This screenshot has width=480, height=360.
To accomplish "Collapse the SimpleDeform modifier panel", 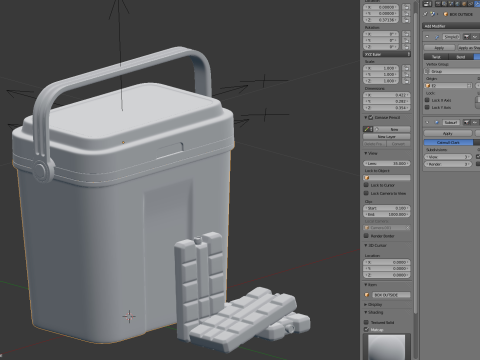I will (428, 37).
